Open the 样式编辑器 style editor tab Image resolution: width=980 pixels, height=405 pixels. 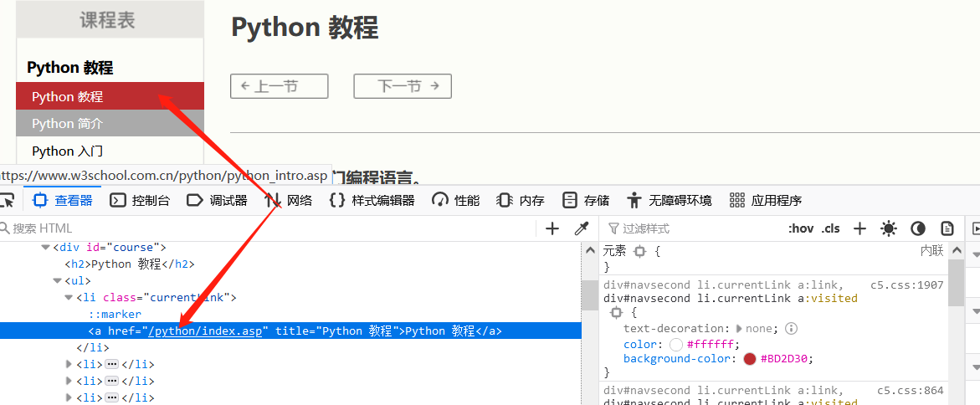[372, 201]
